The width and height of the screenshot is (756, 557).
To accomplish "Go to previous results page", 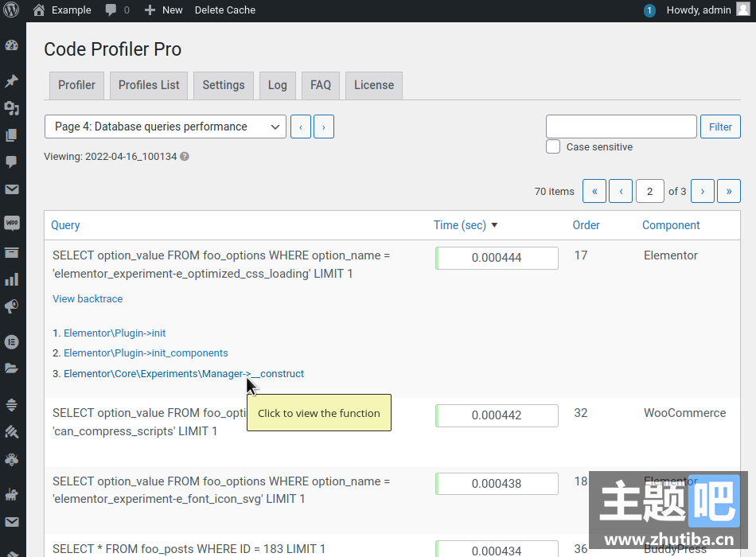I will [621, 192].
